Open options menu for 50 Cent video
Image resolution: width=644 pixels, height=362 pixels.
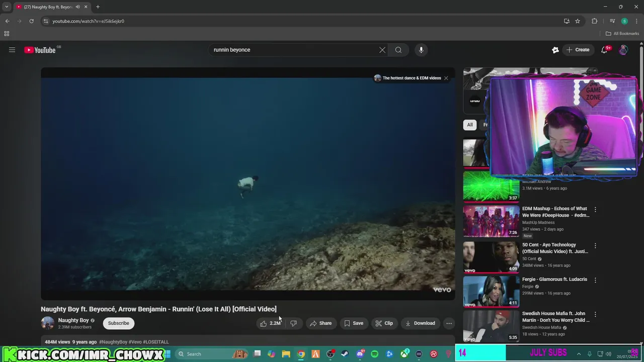coord(595,246)
